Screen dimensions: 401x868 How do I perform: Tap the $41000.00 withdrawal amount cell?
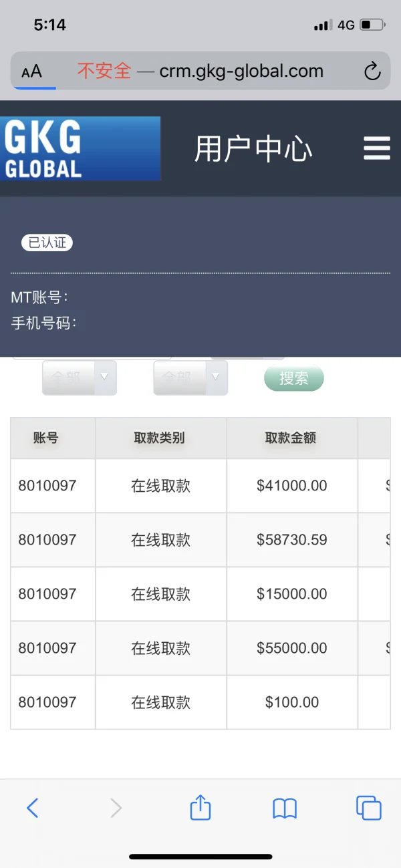coord(292,486)
